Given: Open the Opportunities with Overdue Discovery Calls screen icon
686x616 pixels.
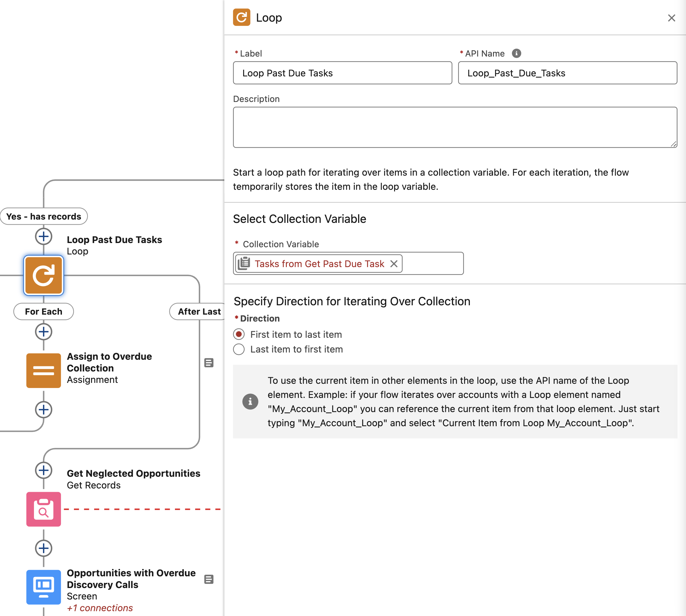Looking at the screenshot, I should 44,587.
